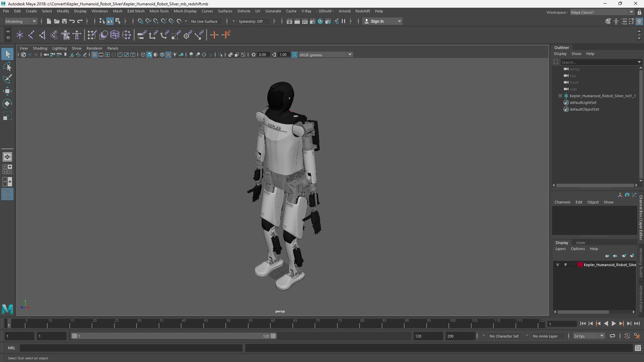
Task: Activate the Paint Selection tool
Action: 7,79
